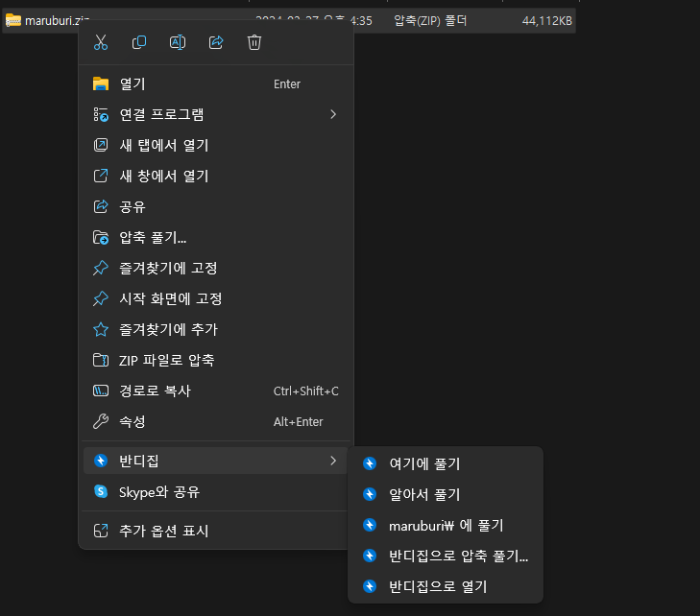Click the pin icon beside 즐겨찾기에 고정
The height and width of the screenshot is (616, 700).
click(x=101, y=268)
